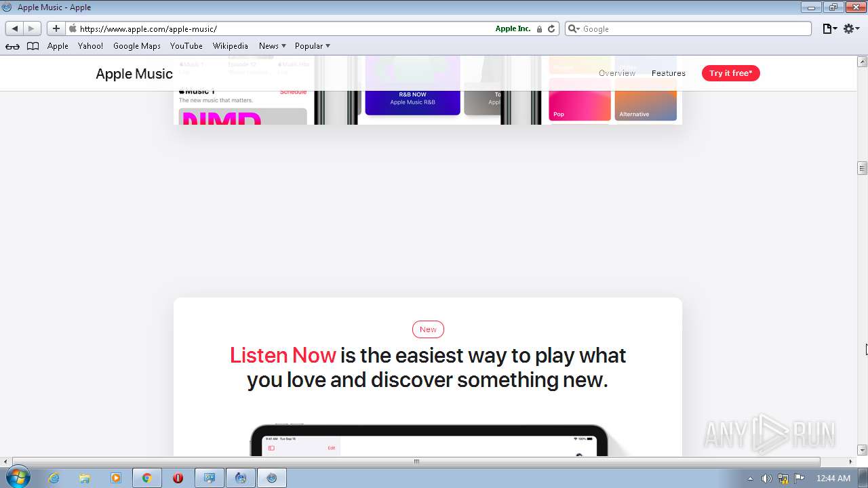The width and height of the screenshot is (868, 488).
Task: Go back with the Back arrow
Action: pyautogui.click(x=15, y=28)
